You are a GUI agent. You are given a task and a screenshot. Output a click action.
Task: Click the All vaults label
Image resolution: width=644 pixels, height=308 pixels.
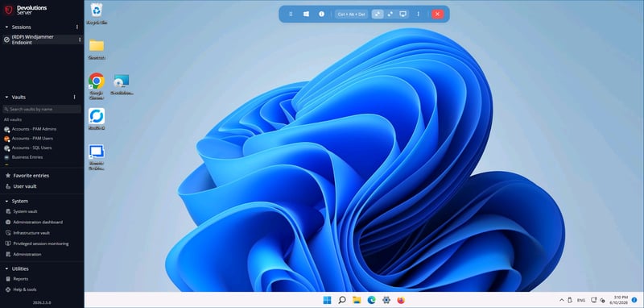pyautogui.click(x=12, y=119)
